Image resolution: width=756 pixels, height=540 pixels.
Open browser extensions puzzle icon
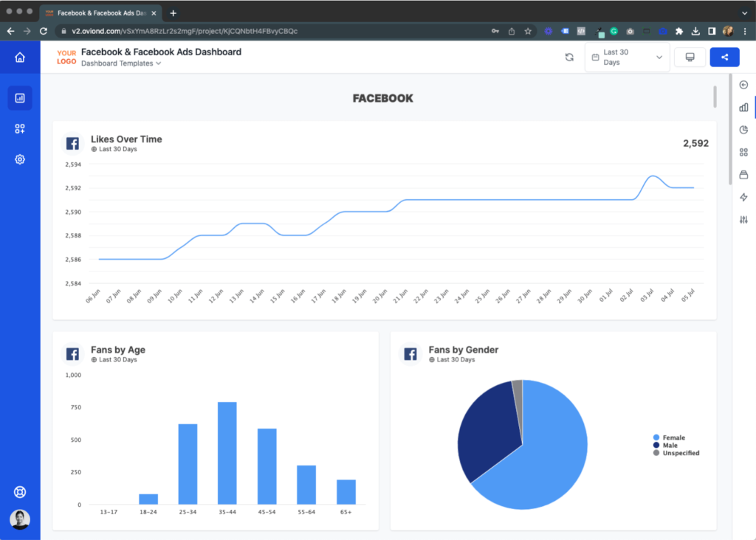[x=679, y=31]
